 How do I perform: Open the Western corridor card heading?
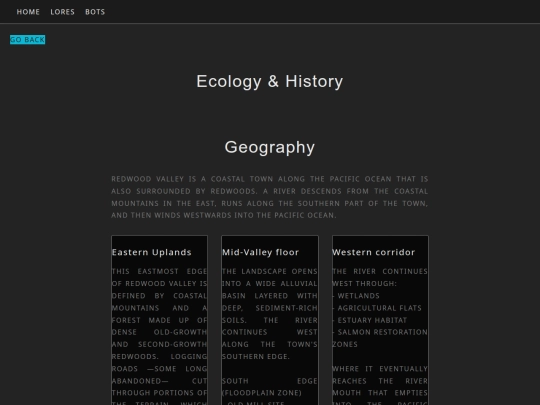[374, 252]
